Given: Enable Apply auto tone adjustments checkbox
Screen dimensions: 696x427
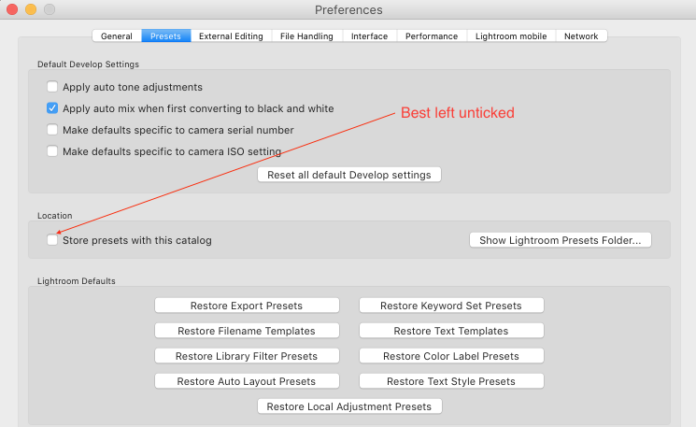Looking at the screenshot, I should point(52,87).
